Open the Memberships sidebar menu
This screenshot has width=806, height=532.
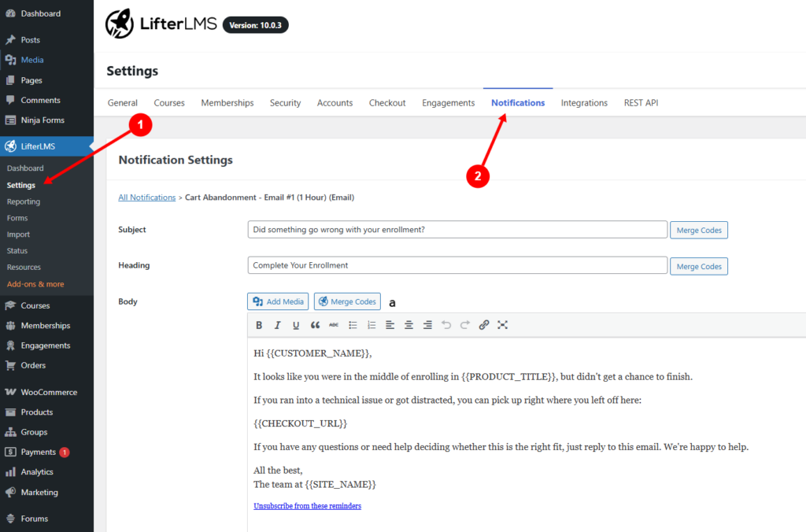click(x=46, y=325)
